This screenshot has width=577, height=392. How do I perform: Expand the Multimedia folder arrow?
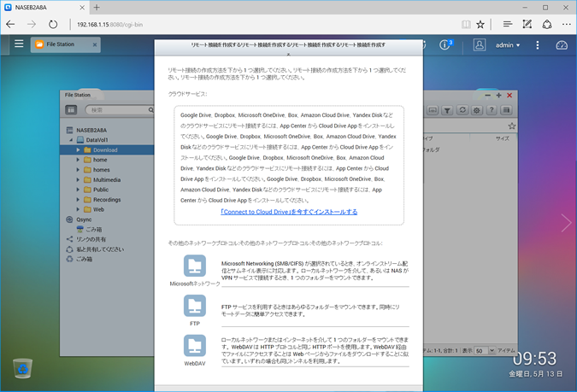(x=78, y=180)
